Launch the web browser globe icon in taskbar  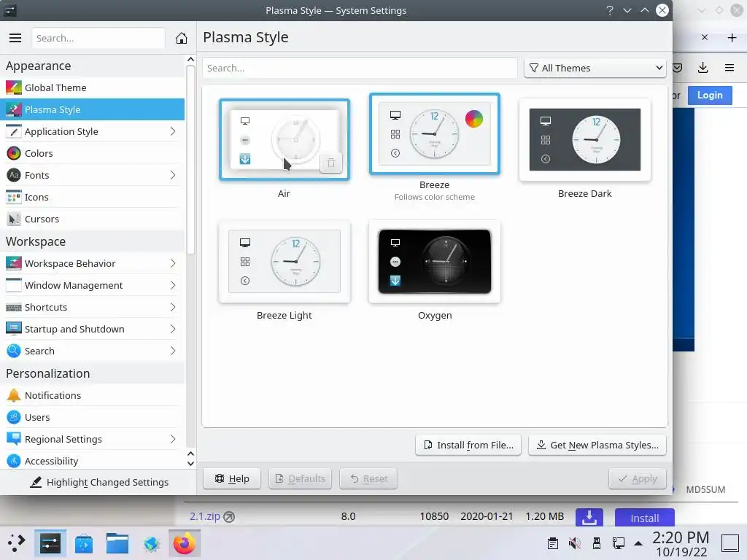point(151,543)
